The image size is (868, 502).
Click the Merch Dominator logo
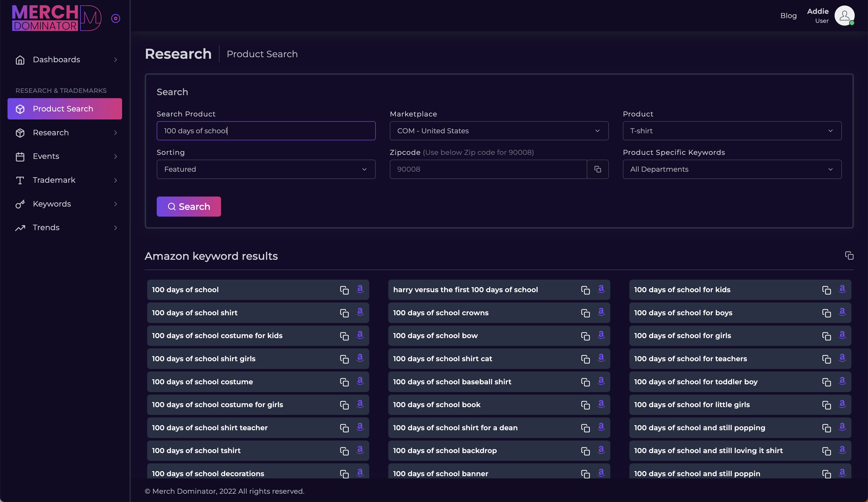(57, 18)
